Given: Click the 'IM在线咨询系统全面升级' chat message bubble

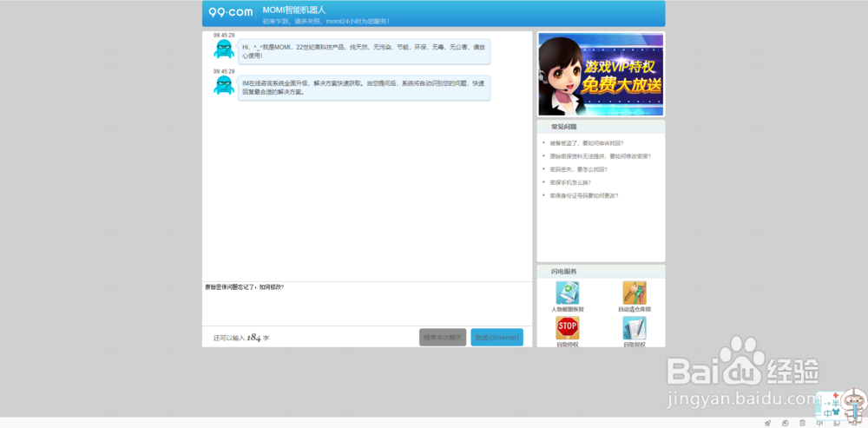Looking at the screenshot, I should 365,88.
